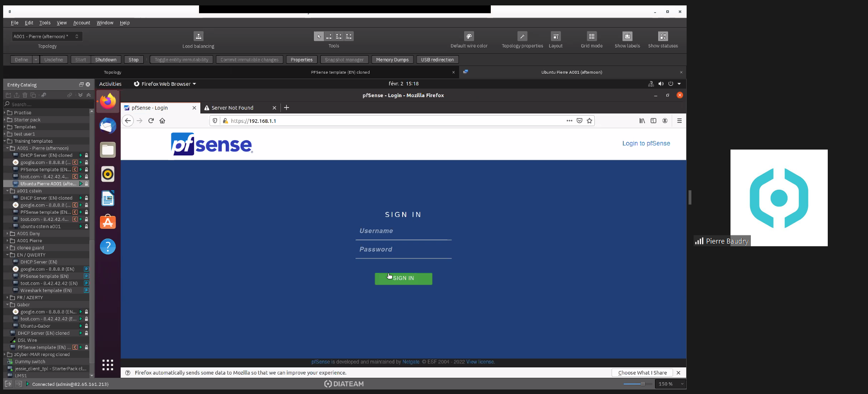Open the Tools menu

pos(45,23)
